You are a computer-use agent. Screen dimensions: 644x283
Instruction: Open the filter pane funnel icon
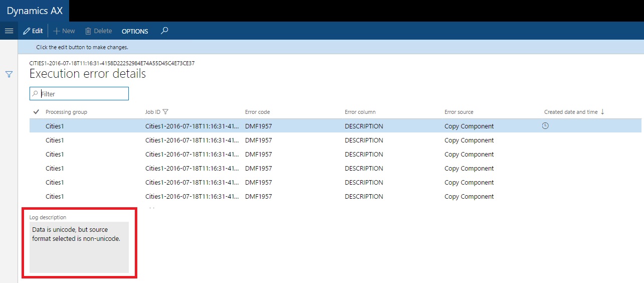(9, 74)
